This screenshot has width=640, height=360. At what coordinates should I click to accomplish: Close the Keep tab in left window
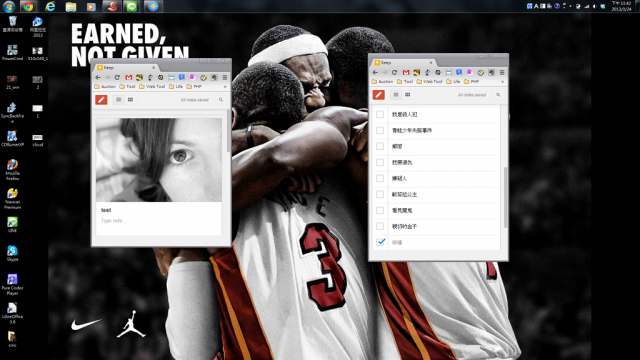click(x=153, y=67)
